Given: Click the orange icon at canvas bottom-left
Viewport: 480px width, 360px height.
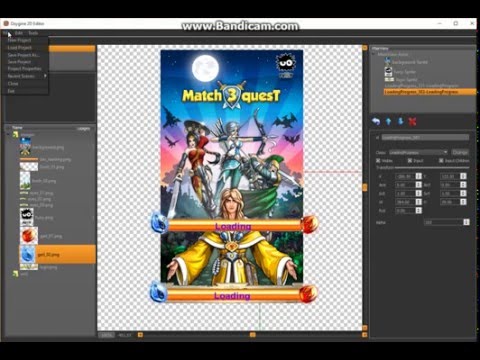Looking at the screenshot, I should pyautogui.click(x=140, y=334).
